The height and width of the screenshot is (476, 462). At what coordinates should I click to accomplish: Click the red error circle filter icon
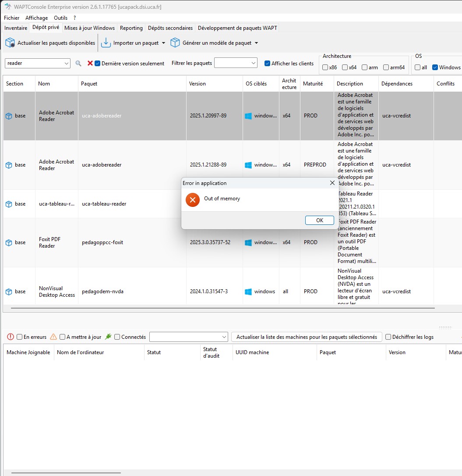(11, 337)
